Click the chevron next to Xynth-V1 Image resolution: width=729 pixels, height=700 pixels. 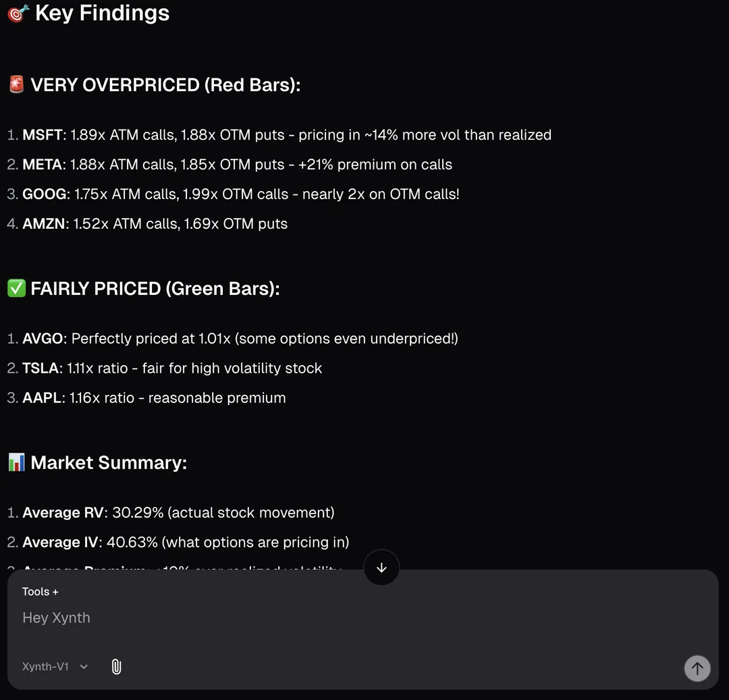coord(84,667)
